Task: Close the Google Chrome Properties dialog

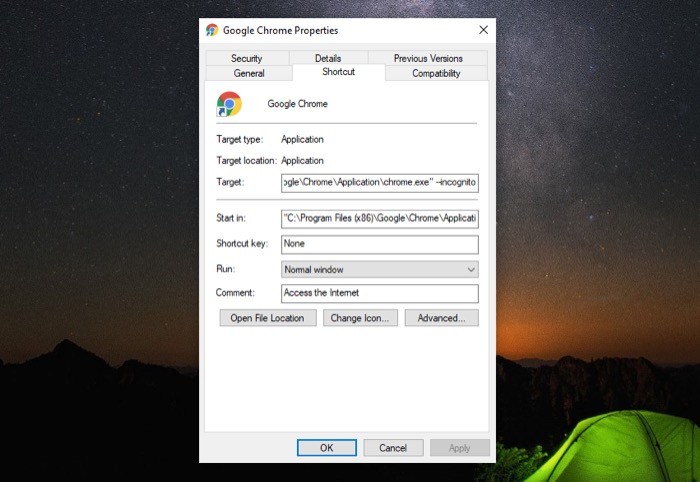Action: [x=483, y=31]
